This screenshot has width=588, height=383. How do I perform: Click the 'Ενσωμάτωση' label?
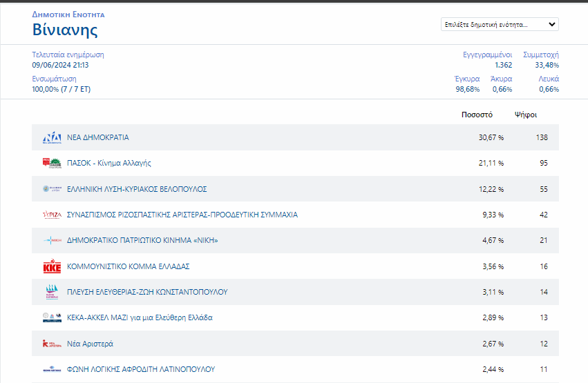(54, 79)
